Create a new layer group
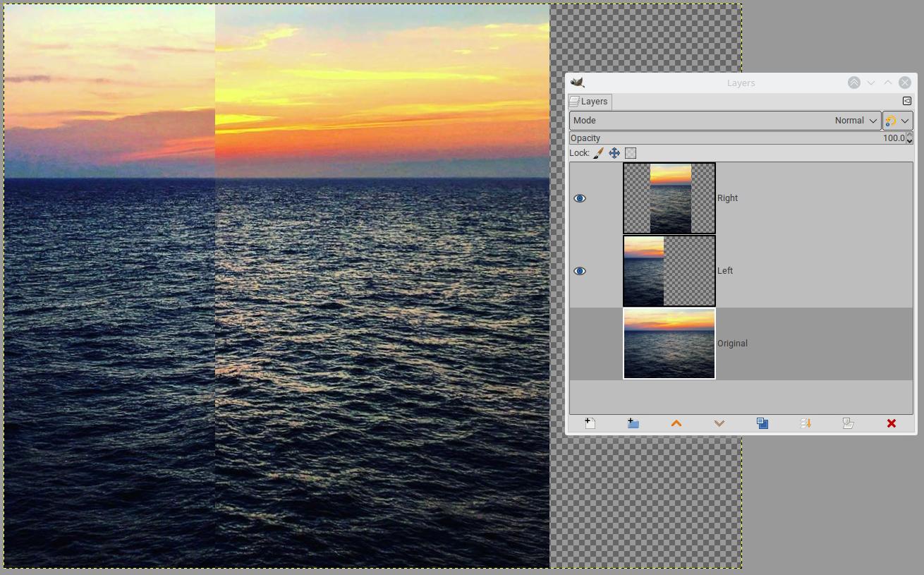 (633, 423)
